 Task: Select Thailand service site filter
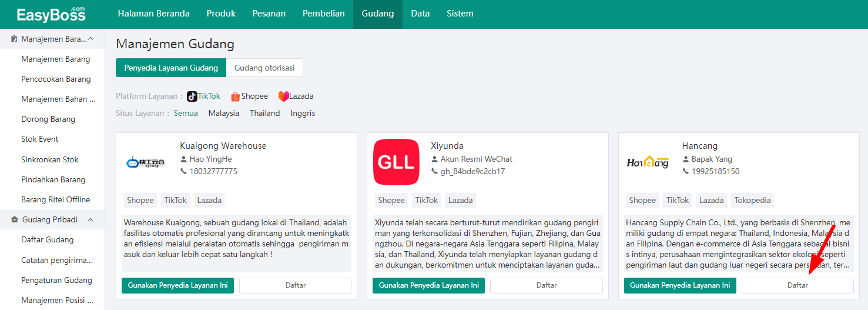click(x=265, y=113)
